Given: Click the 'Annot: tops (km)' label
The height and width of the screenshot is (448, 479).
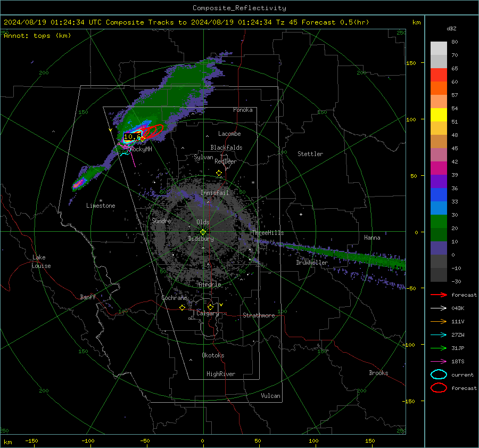Looking at the screenshot, I should pos(37,36).
